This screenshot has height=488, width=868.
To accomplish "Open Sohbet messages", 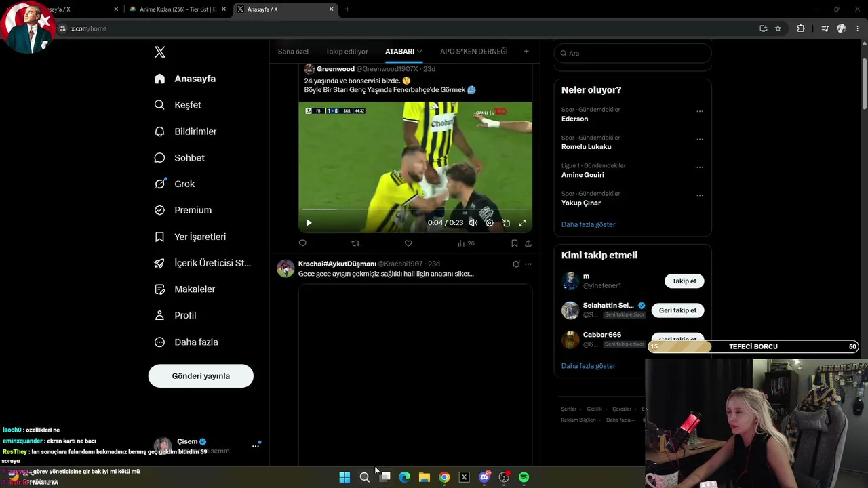I will pos(180,158).
